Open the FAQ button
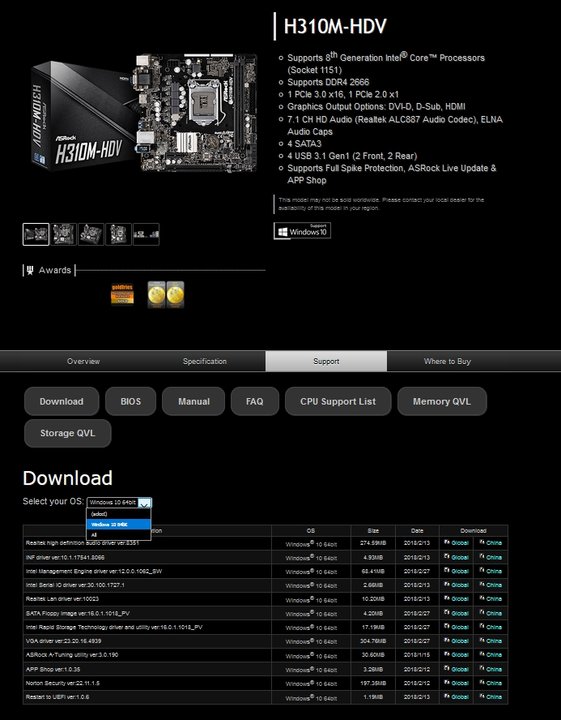 tap(255, 401)
